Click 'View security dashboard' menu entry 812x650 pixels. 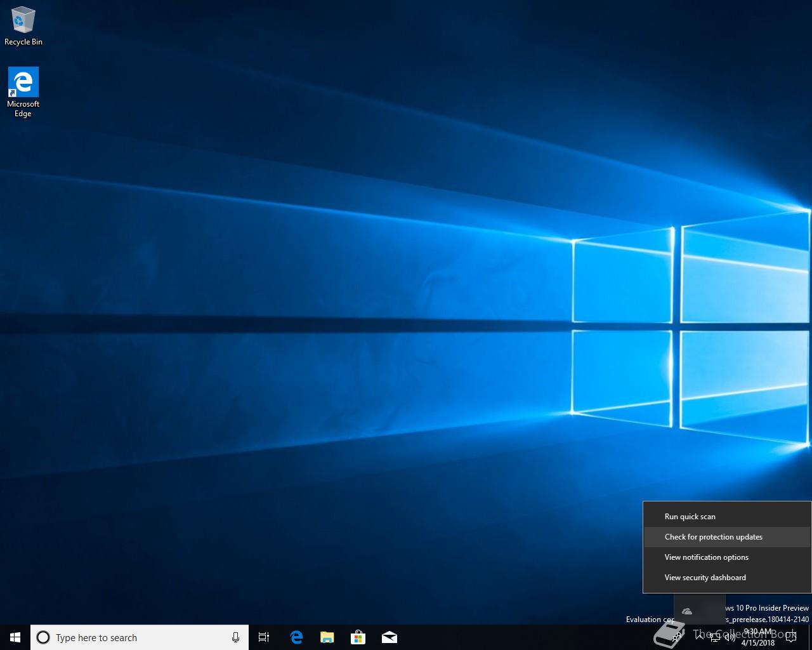pyautogui.click(x=705, y=578)
